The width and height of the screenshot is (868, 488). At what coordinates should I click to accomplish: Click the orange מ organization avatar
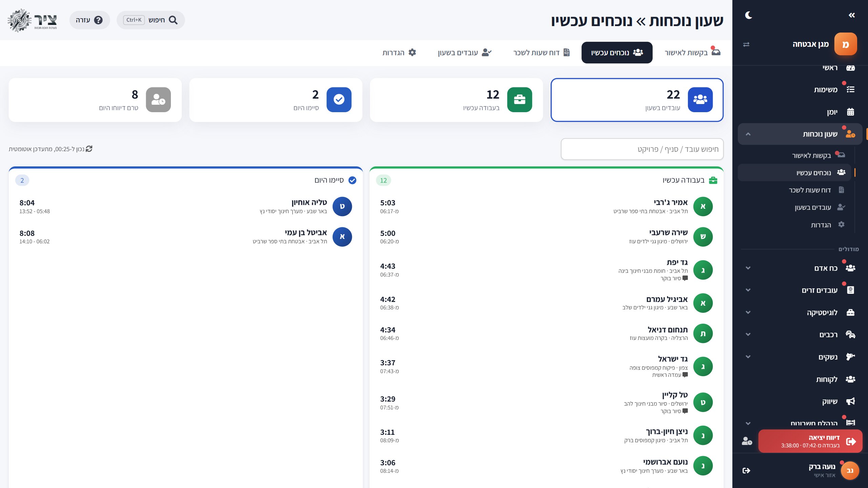(x=845, y=44)
